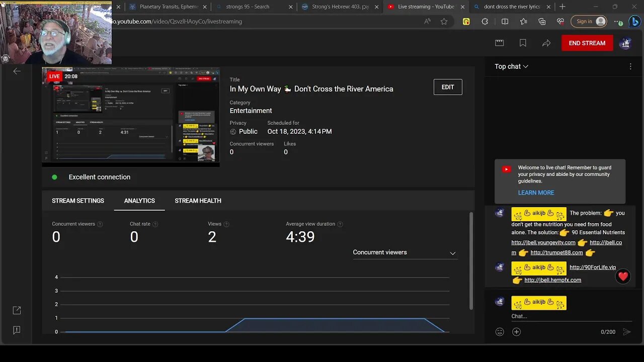Screen dimensions: 644x362
Task: Click the stream title In My Own Way text
Action: point(311,89)
